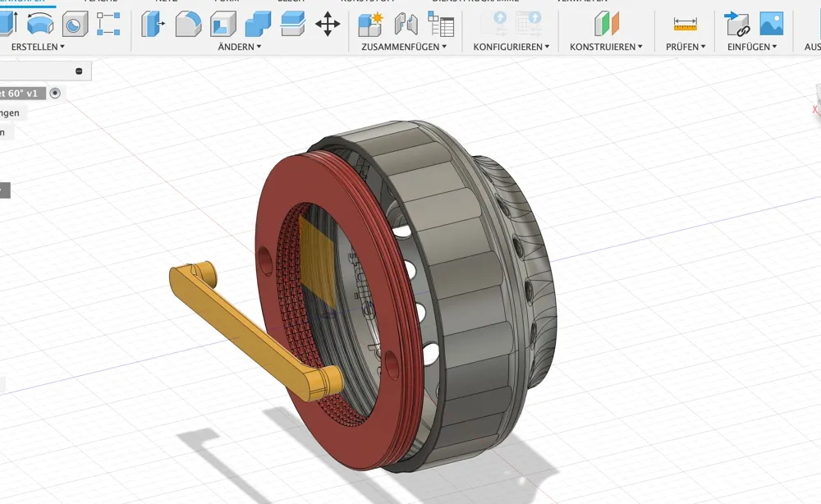
Task: Click the Insert image canvas icon
Action: tap(771, 24)
